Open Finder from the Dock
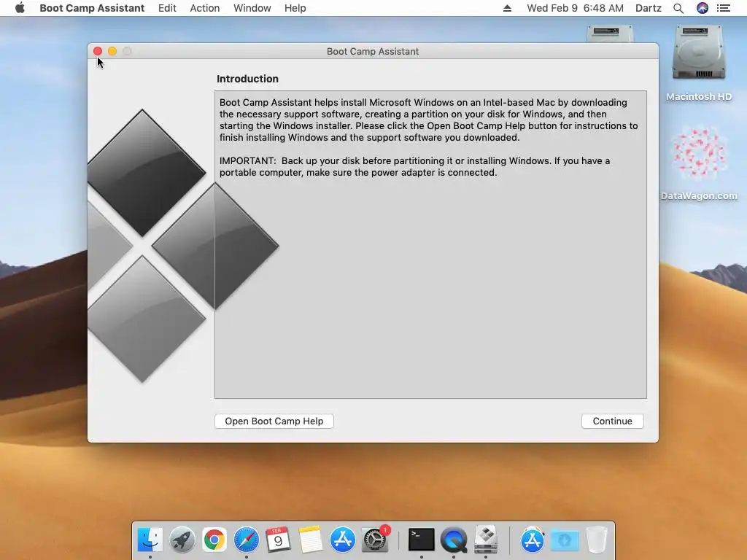Image resolution: width=747 pixels, height=560 pixels. (150, 540)
